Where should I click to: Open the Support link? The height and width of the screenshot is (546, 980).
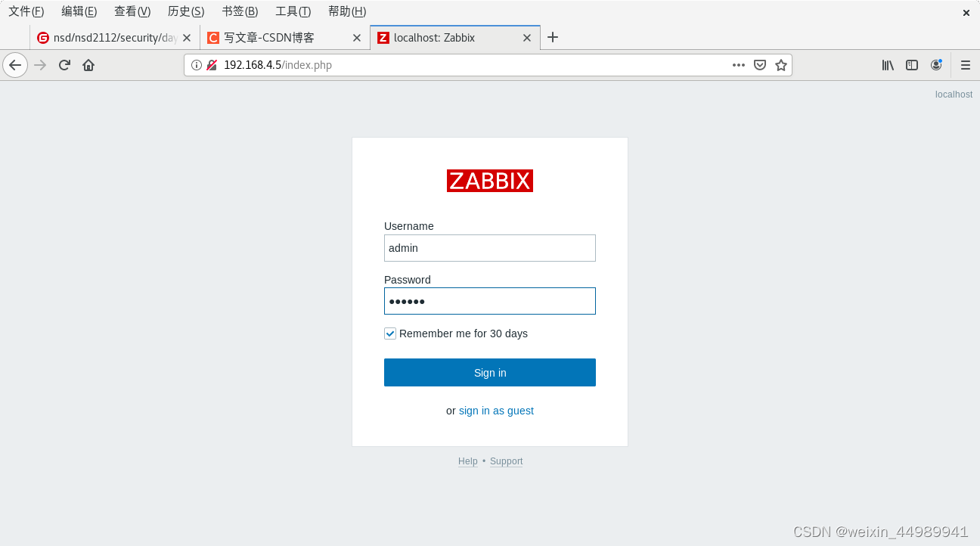(x=507, y=461)
